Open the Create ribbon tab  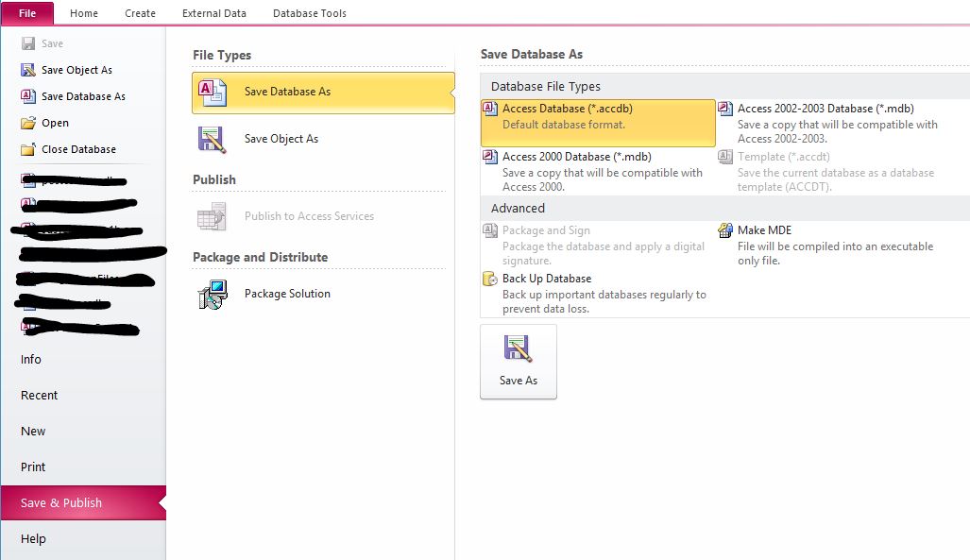(140, 13)
